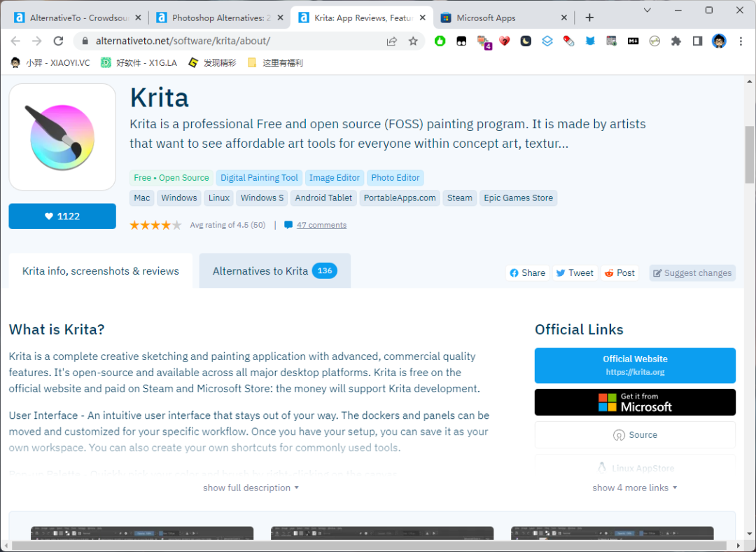Open the Source link button
This screenshot has height=552, width=756.
tap(635, 435)
